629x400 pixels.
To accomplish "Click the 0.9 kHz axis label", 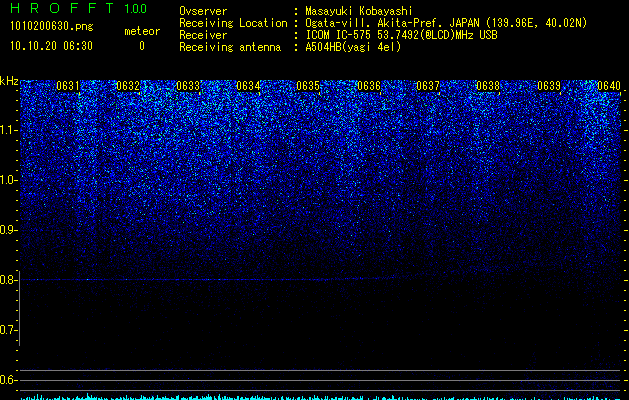I will tap(8, 230).
